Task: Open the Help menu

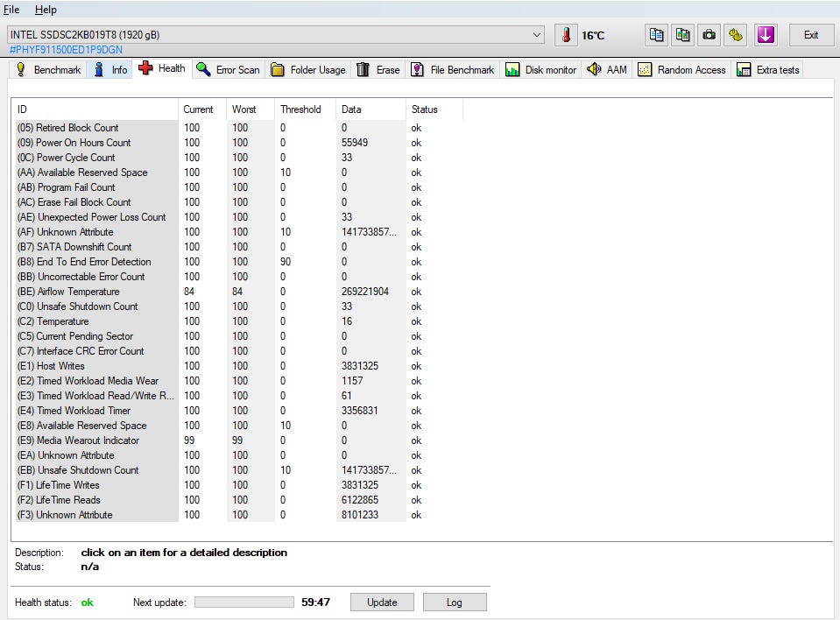Action: (x=46, y=10)
